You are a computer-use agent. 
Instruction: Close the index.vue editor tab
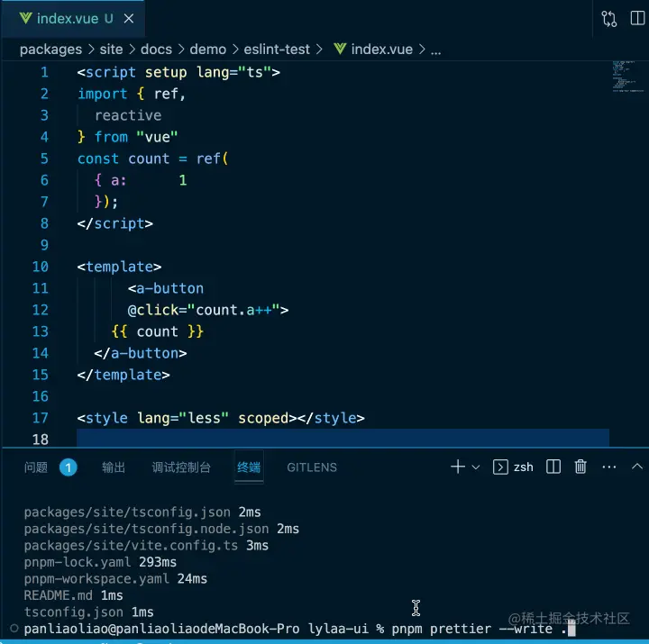tap(129, 19)
